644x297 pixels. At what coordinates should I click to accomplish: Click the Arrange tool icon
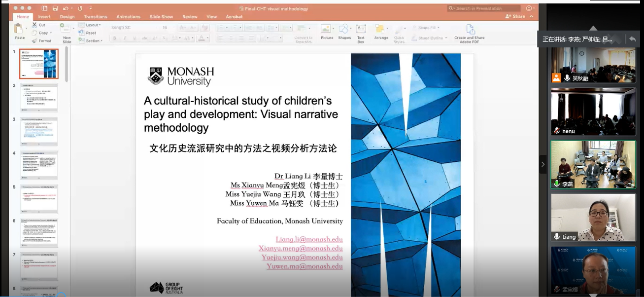click(381, 31)
